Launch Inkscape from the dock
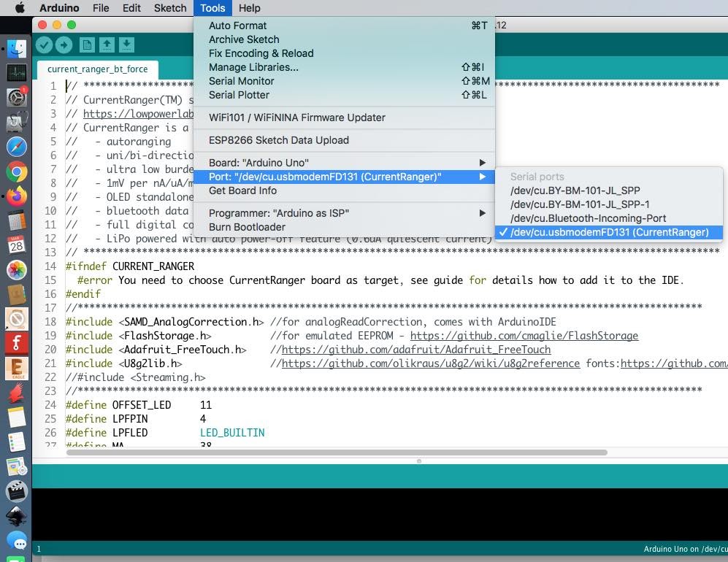728x562 pixels. pos(17,515)
